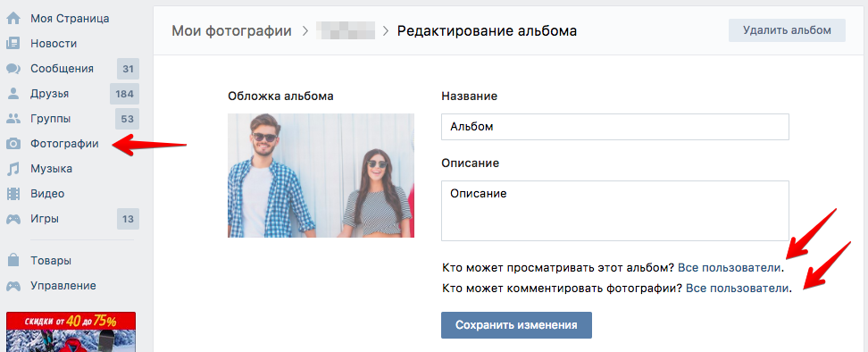Image resolution: width=868 pixels, height=352 pixels.
Task: Click the chat bubble icon beside Сообщения
Action: pos(13,69)
